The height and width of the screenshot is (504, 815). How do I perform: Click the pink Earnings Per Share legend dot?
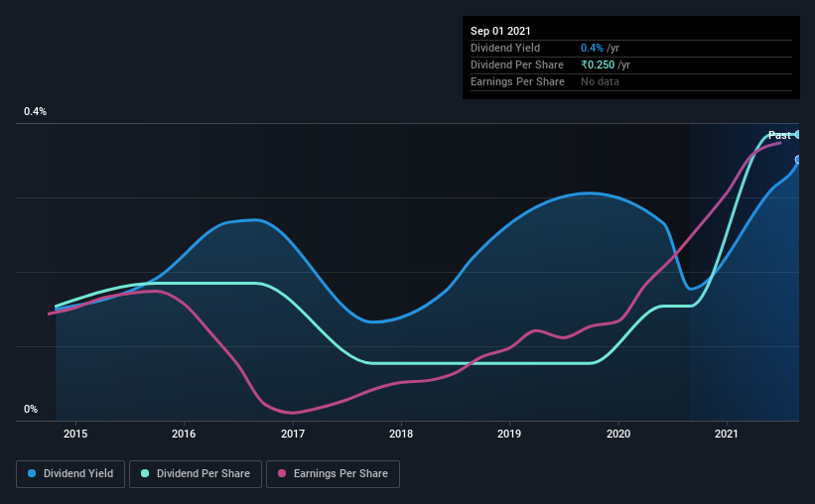282,473
